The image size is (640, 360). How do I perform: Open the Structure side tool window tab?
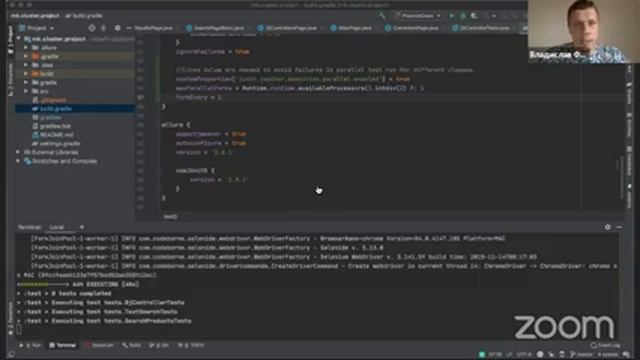(10, 80)
